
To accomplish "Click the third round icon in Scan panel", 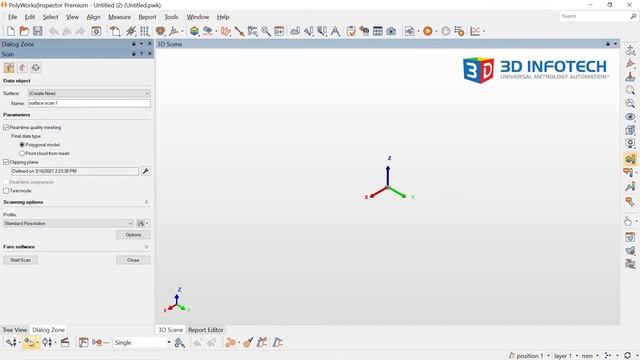I will (36, 68).
